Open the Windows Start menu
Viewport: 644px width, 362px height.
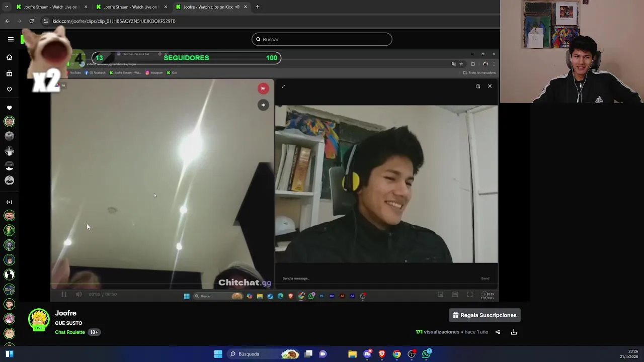pos(218,354)
